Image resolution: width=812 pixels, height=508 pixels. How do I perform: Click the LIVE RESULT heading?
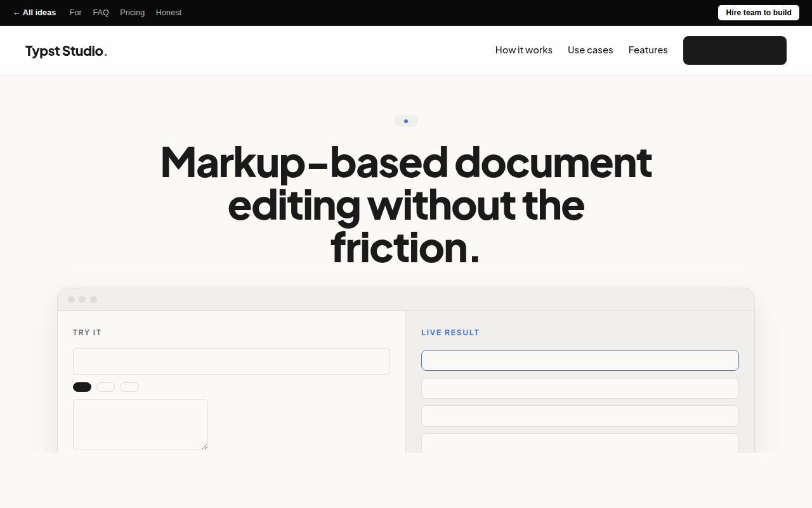coord(450,332)
